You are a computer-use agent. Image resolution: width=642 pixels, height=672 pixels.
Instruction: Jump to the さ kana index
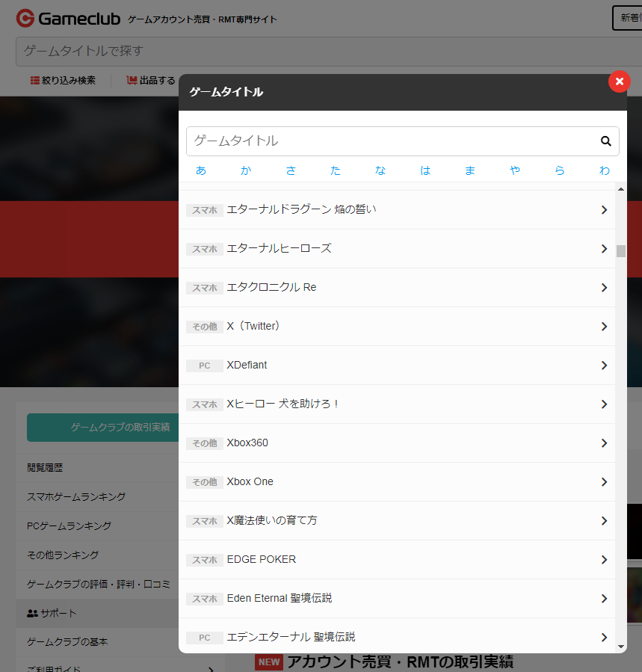click(291, 170)
